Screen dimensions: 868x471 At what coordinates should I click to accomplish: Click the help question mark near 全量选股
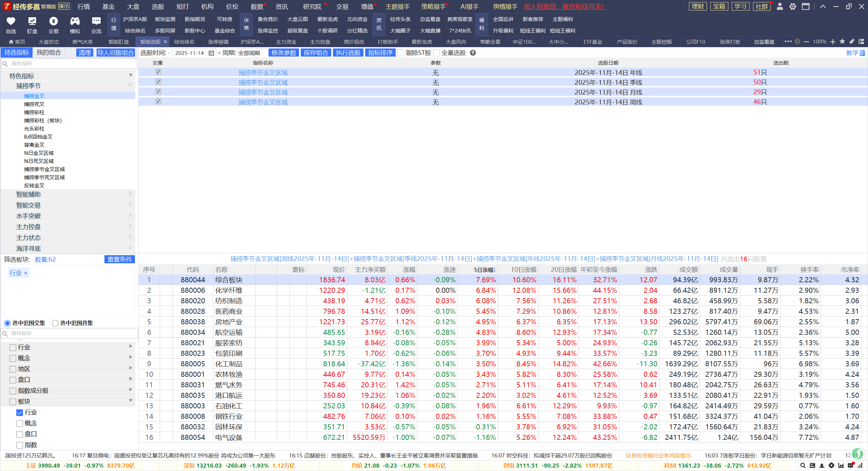click(473, 53)
